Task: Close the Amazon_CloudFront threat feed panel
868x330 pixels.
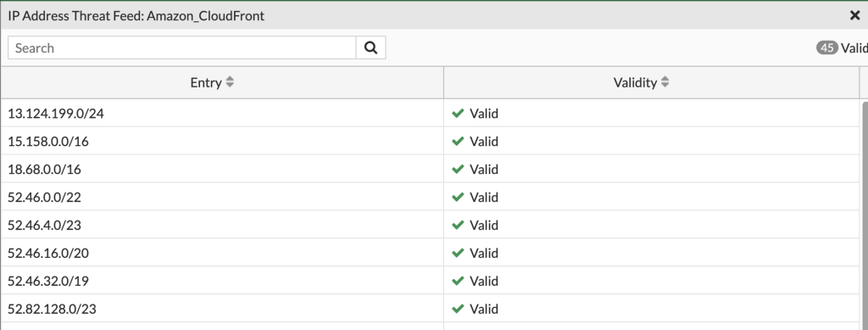Action: [x=854, y=15]
